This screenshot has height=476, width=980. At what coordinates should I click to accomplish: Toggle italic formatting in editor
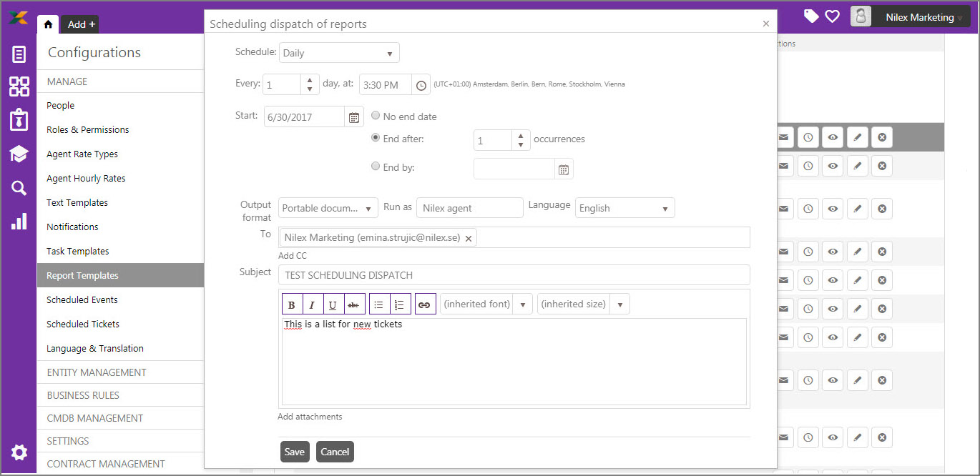pos(313,304)
